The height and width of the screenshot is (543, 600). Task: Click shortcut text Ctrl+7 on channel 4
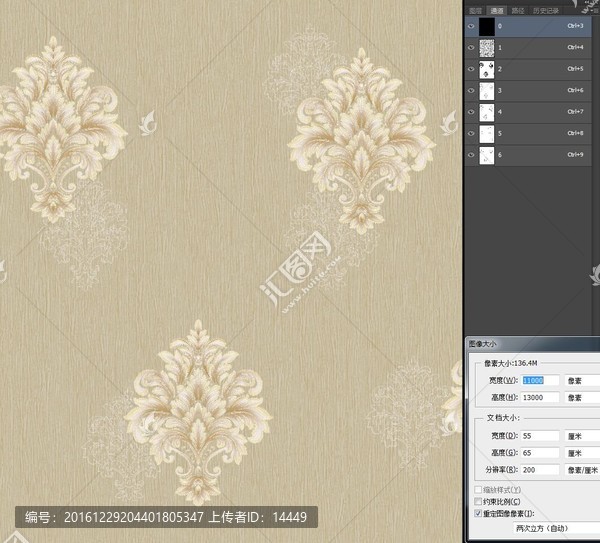pyautogui.click(x=575, y=111)
